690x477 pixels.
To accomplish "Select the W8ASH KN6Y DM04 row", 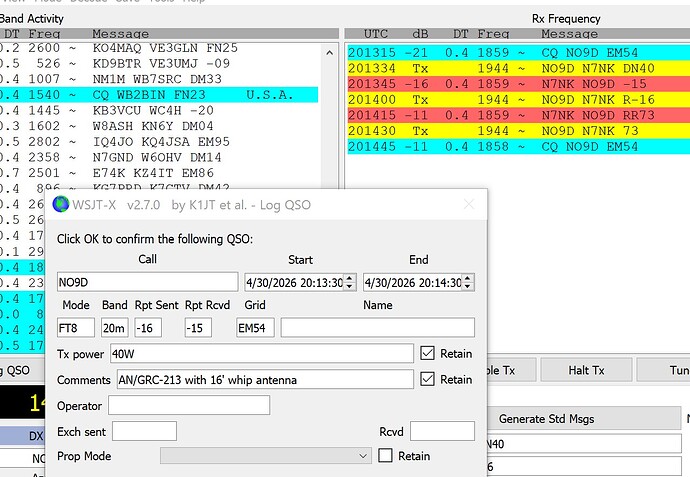I will pos(159,126).
